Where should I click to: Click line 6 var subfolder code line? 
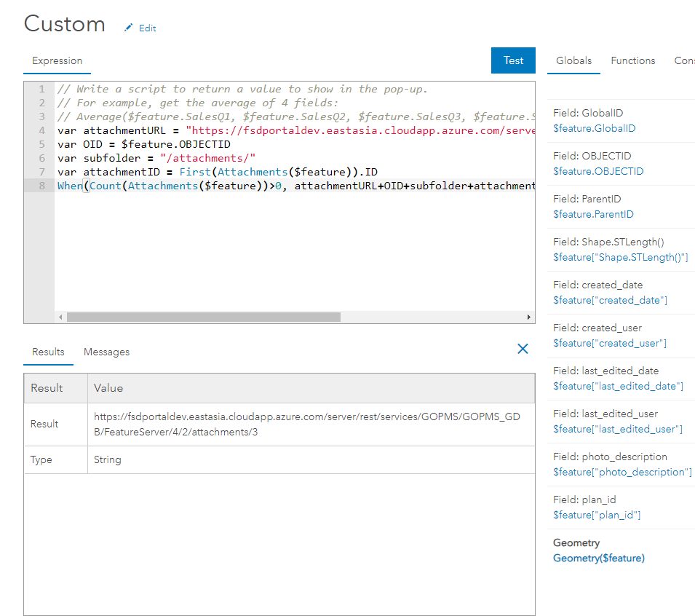point(156,158)
